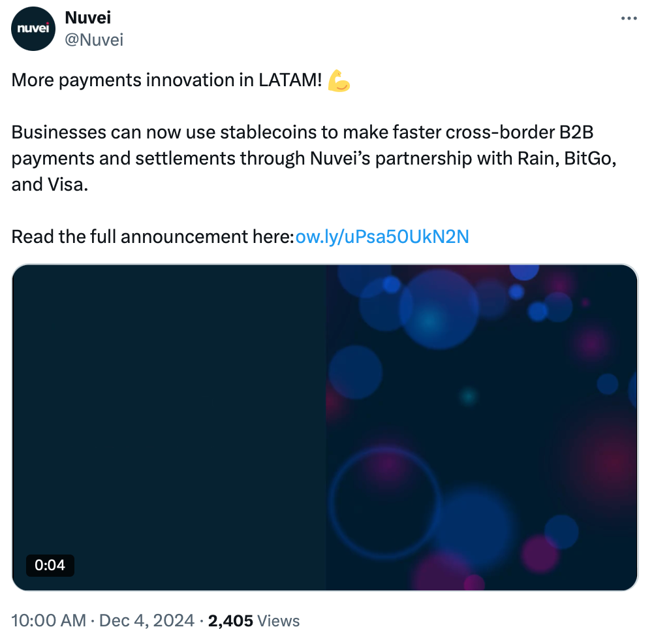The height and width of the screenshot is (644, 654).
Task: Click the flexed biceps emoji
Action: (339, 80)
